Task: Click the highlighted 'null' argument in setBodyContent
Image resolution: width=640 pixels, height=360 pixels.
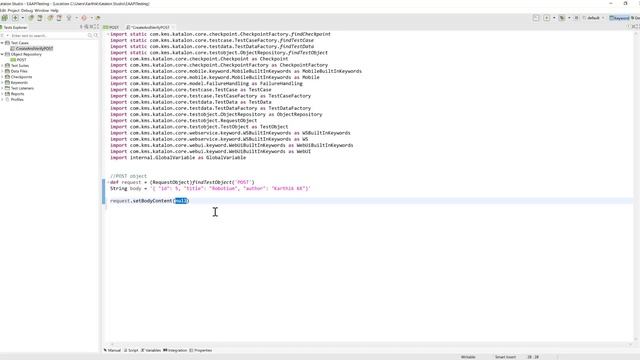Action: [181, 201]
